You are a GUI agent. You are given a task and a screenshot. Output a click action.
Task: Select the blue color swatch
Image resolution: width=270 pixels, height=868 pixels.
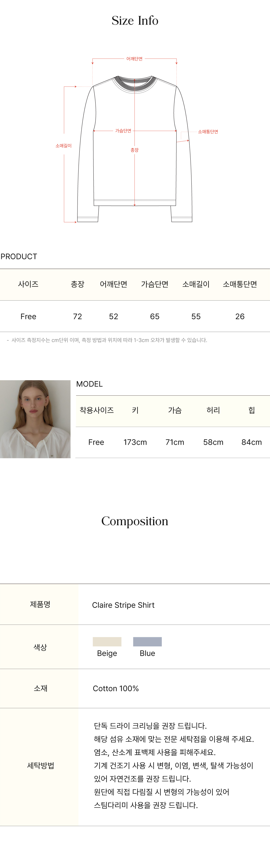(x=147, y=641)
